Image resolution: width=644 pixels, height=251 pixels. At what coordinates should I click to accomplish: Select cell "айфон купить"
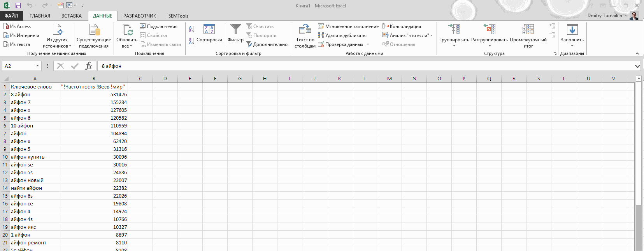pyautogui.click(x=35, y=157)
